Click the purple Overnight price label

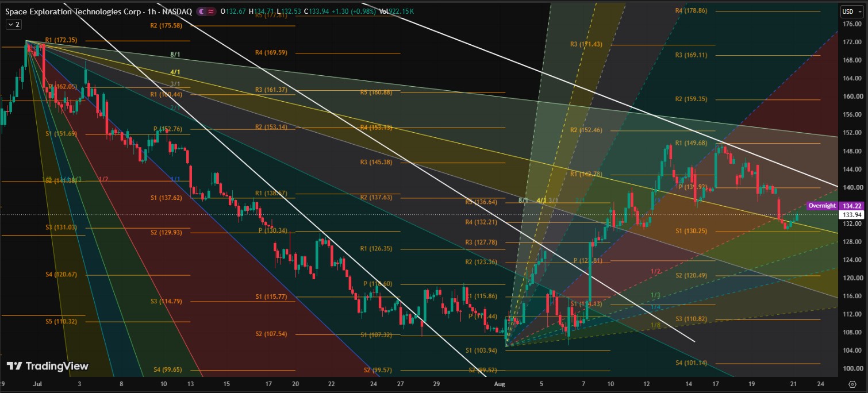click(822, 206)
